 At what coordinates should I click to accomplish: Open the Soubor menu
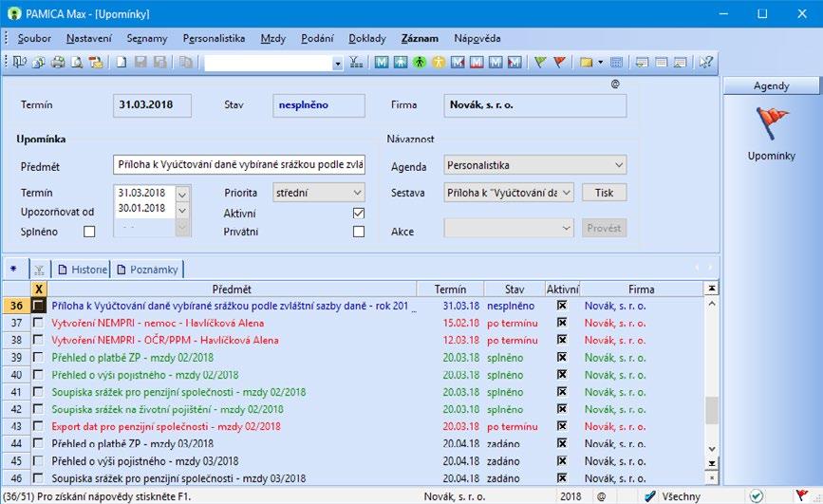pyautogui.click(x=34, y=38)
